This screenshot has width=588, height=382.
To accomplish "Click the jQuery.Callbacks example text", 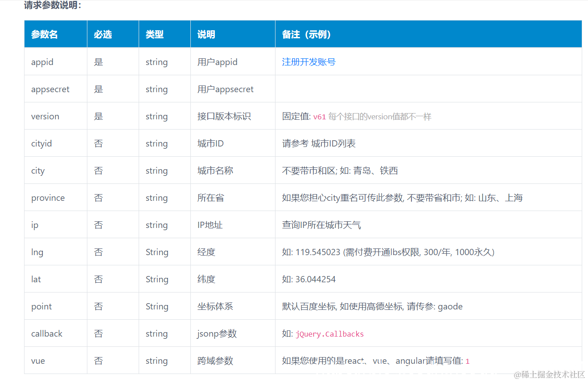I will 329,333.
